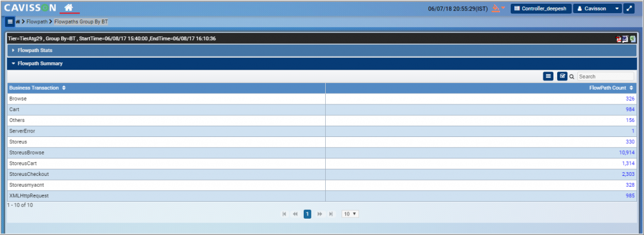644x235 pixels.
Task: Open Browse flowpath count 326
Action: coord(630,99)
